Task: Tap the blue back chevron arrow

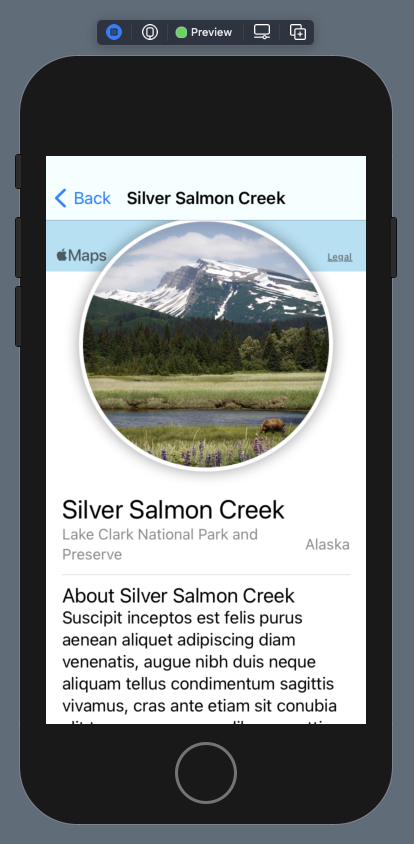Action: (x=60, y=198)
